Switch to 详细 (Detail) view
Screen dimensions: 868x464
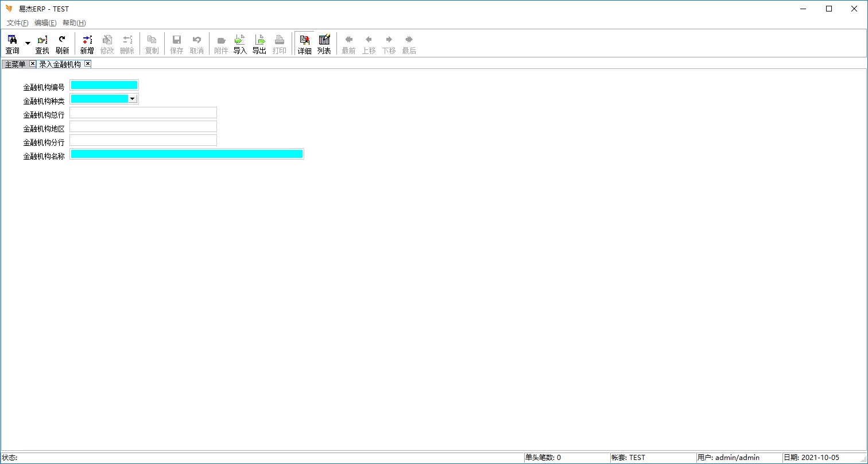tap(304, 44)
